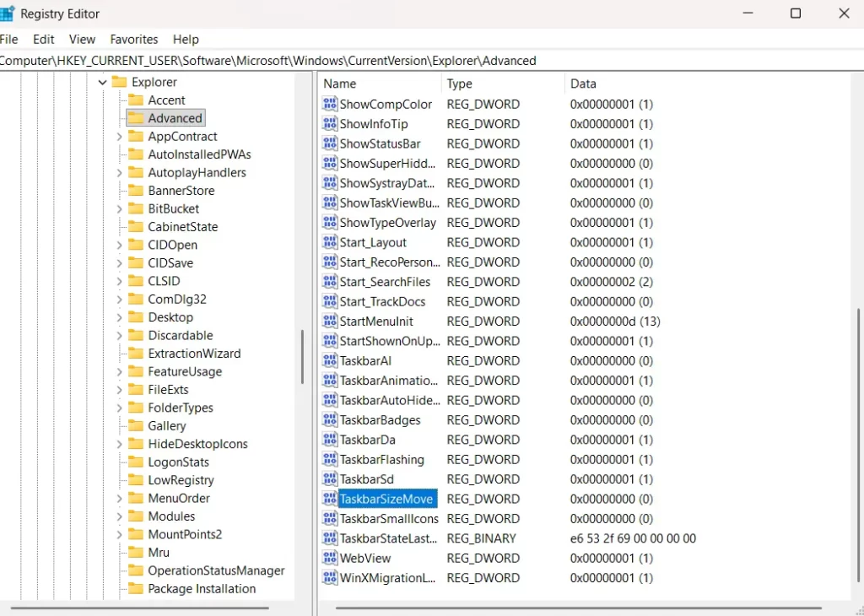
Task: Collapse the Explorer tree node
Action: pyautogui.click(x=101, y=82)
